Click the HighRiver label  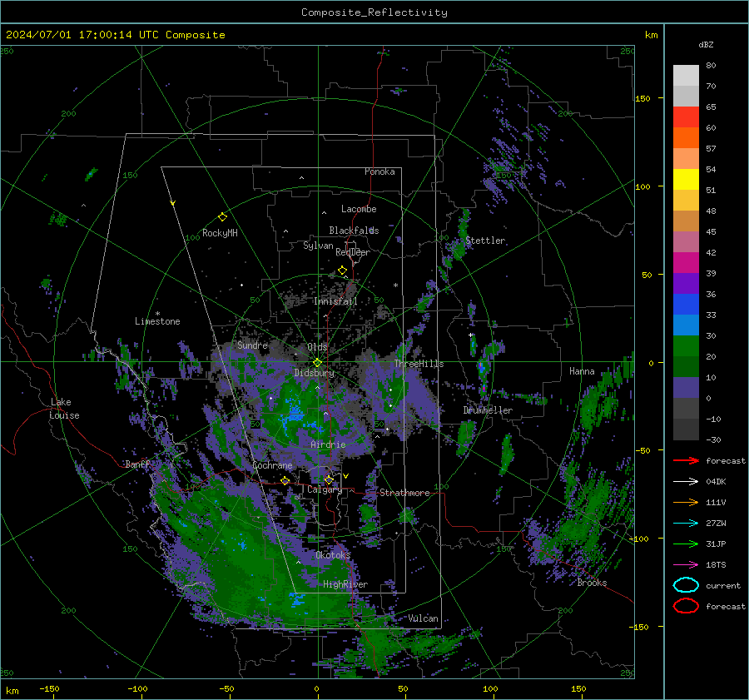345,584
